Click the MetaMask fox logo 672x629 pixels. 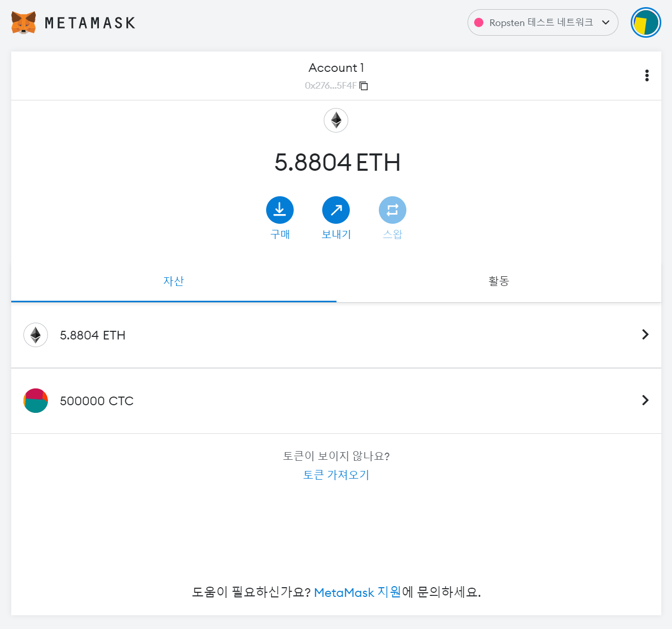24,22
